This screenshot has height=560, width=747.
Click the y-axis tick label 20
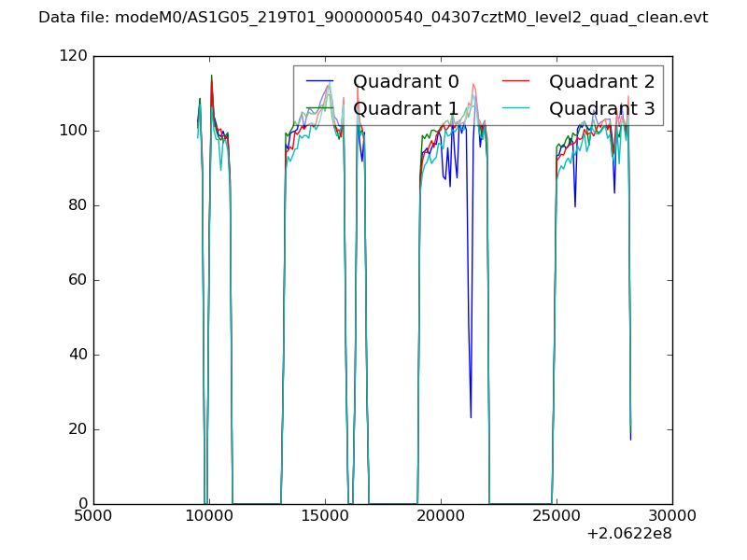78,429
